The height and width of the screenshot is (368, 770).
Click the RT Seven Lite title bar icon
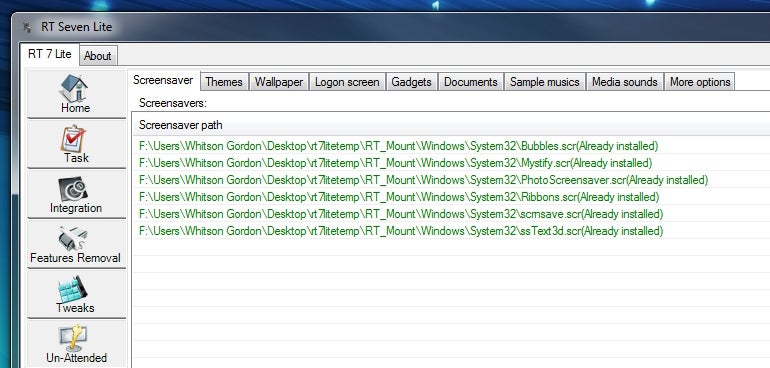[x=27, y=27]
